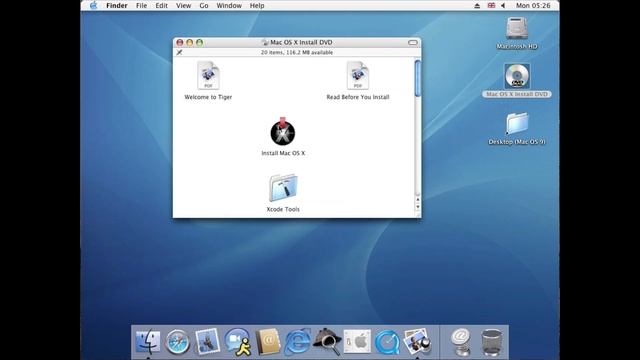
Task: Open the Read Before You Install PDF icon
Action: tap(358, 76)
